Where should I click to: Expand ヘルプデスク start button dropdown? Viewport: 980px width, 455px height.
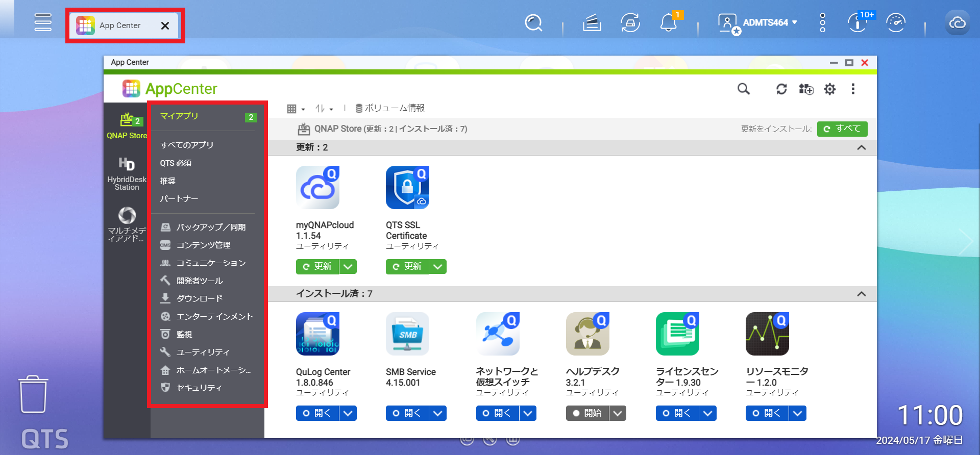click(x=618, y=413)
